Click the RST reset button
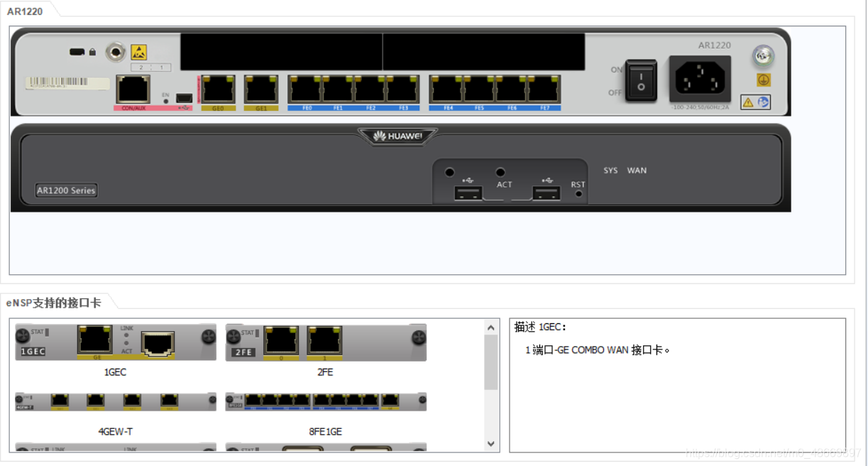 pyautogui.click(x=578, y=193)
